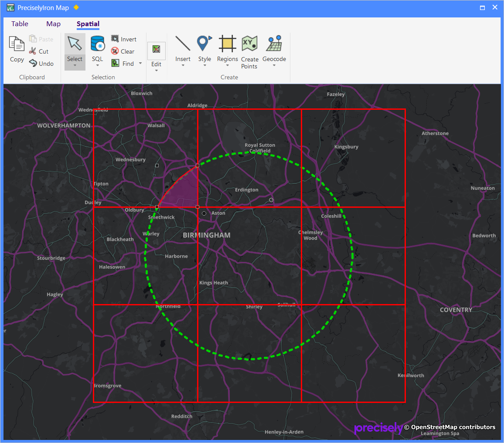Click the Cut label
The width and height of the screenshot is (504, 443).
(44, 51)
